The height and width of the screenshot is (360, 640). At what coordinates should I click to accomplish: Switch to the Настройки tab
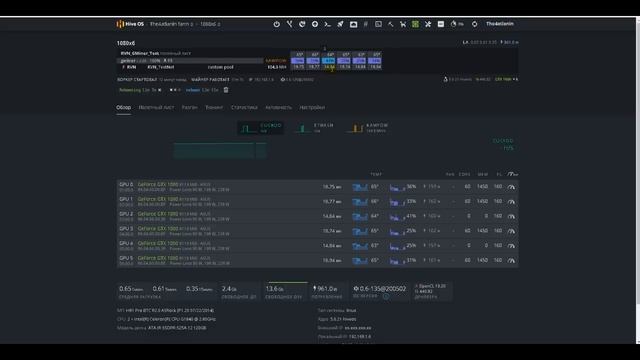[x=312, y=107]
